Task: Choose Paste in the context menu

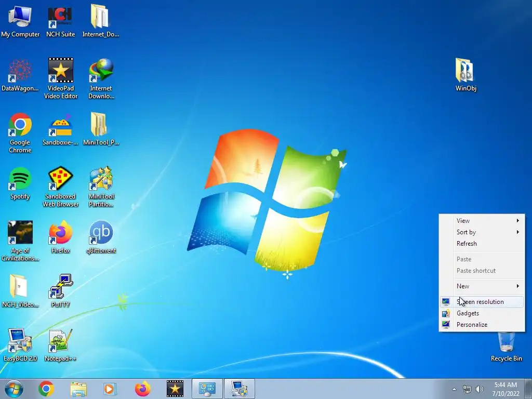Action: (482, 259)
